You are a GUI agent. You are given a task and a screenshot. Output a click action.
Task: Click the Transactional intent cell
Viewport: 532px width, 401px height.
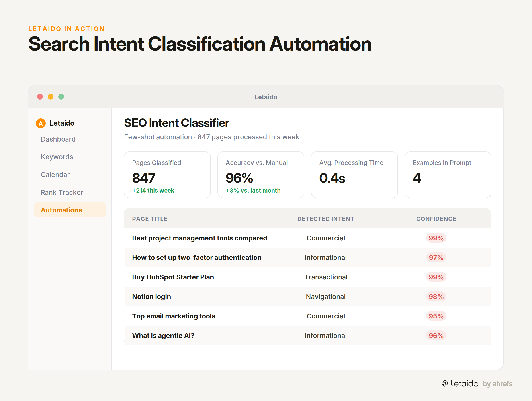(x=326, y=277)
